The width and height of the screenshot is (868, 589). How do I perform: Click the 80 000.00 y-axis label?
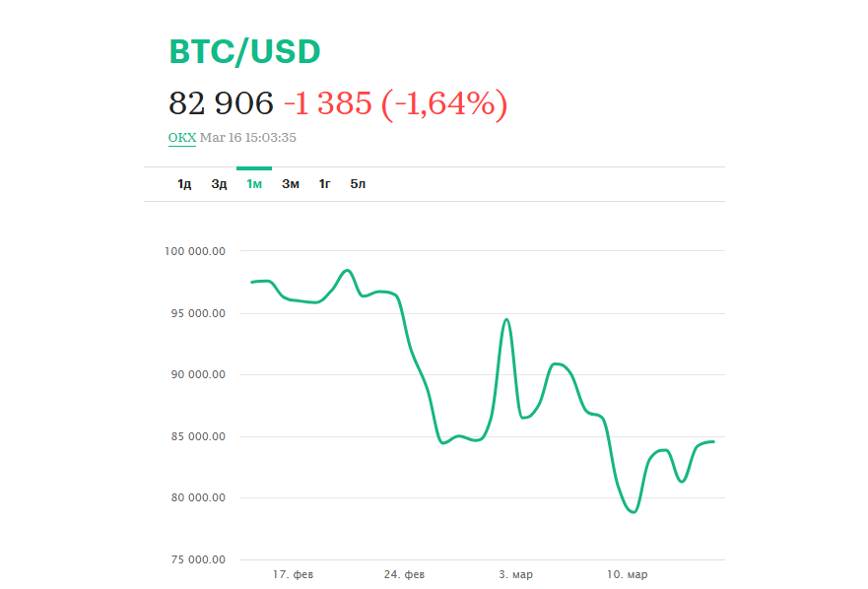point(198,497)
